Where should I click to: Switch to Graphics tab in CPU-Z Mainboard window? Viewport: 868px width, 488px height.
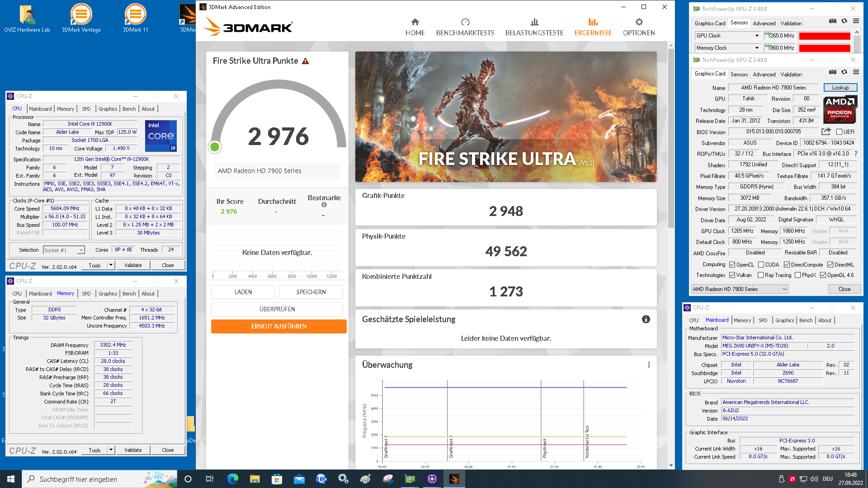[784, 320]
